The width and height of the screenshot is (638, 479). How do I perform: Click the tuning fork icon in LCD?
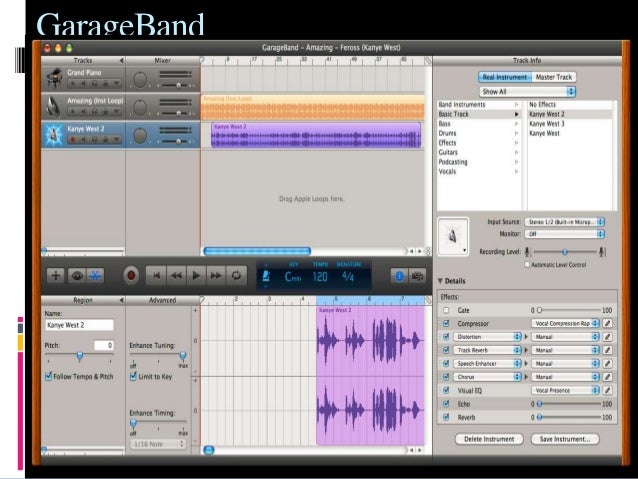tap(266, 276)
